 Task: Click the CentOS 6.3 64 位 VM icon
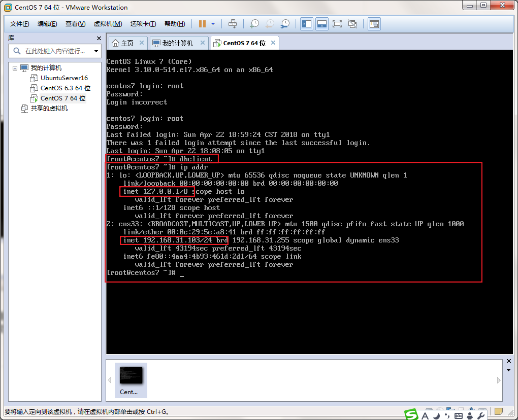[x=34, y=88]
